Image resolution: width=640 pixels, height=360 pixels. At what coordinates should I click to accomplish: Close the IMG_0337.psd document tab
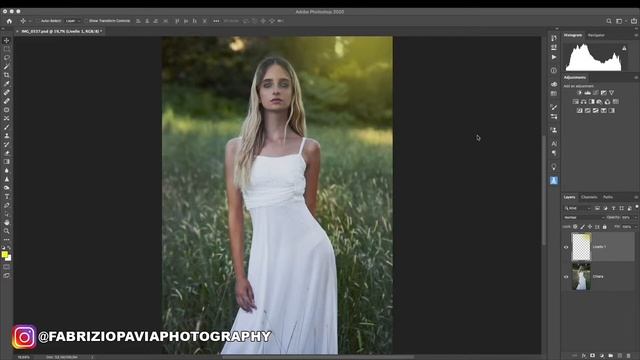17,31
